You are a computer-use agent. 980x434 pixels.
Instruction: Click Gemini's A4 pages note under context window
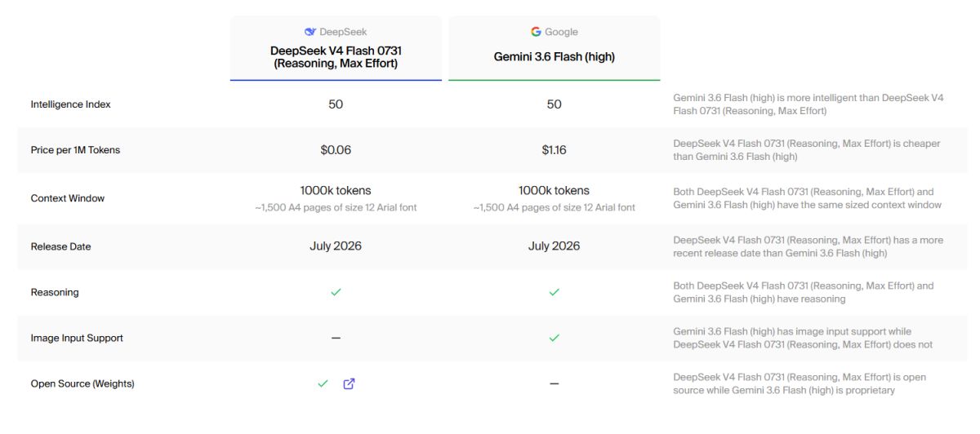(555, 207)
